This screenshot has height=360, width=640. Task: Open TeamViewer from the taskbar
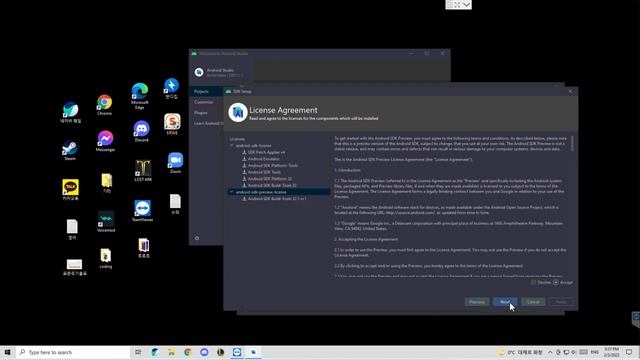tap(237, 352)
